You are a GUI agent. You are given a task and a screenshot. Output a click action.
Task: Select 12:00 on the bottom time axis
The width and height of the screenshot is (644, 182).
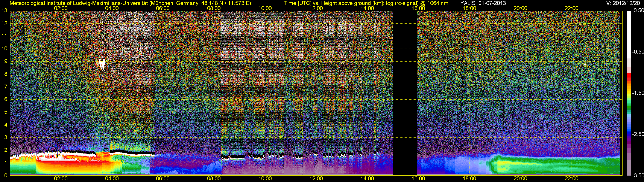pyautogui.click(x=316, y=179)
